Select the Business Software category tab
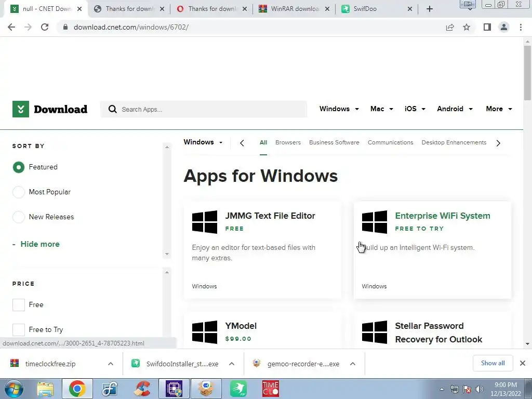This screenshot has width=532, height=399. (334, 142)
